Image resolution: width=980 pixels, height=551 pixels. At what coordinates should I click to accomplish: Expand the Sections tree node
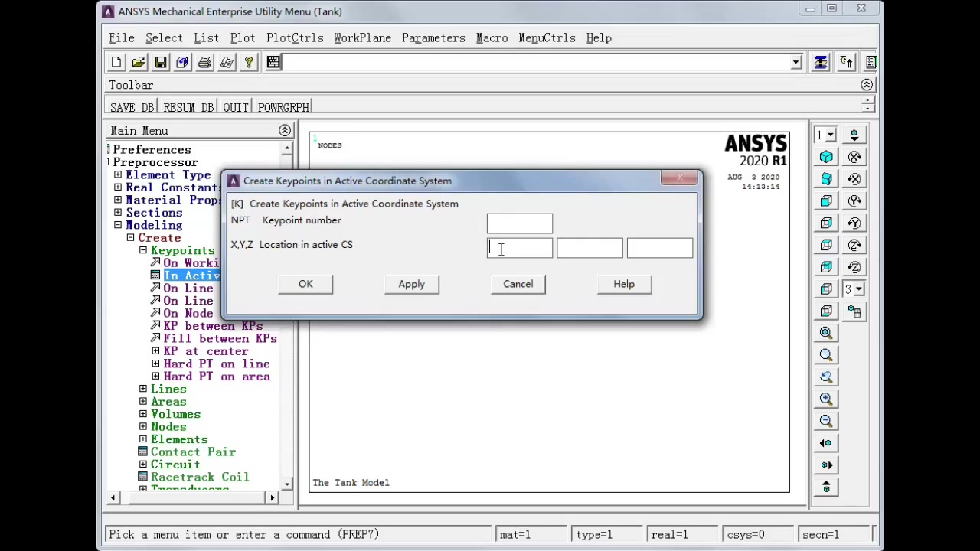(x=118, y=213)
